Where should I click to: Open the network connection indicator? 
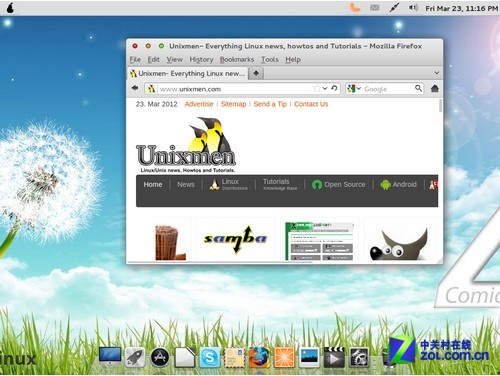point(394,8)
